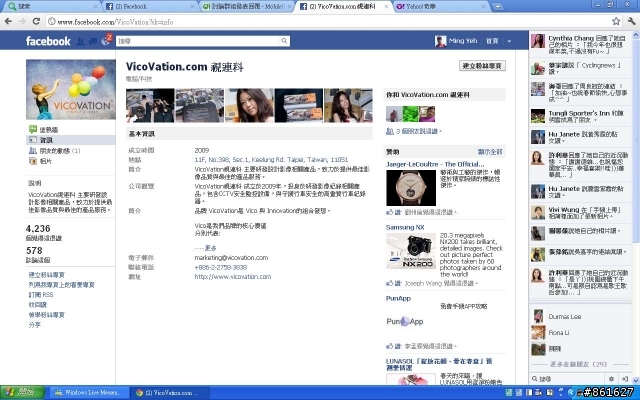Click the VicoVation page profile picture
640x400 pixels.
[x=71, y=89]
